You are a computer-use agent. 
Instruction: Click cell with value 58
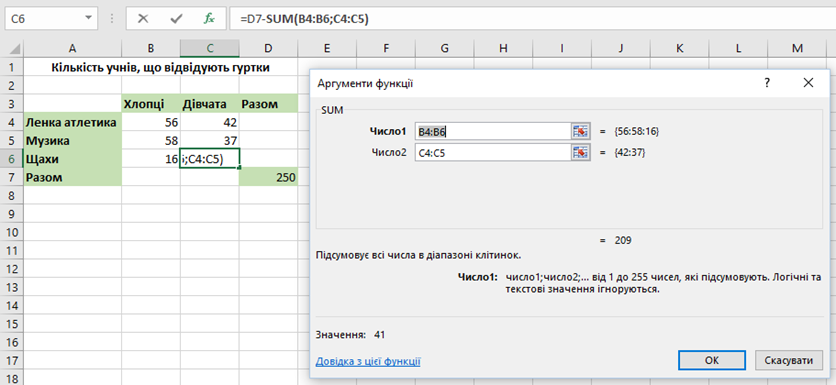tap(151, 141)
